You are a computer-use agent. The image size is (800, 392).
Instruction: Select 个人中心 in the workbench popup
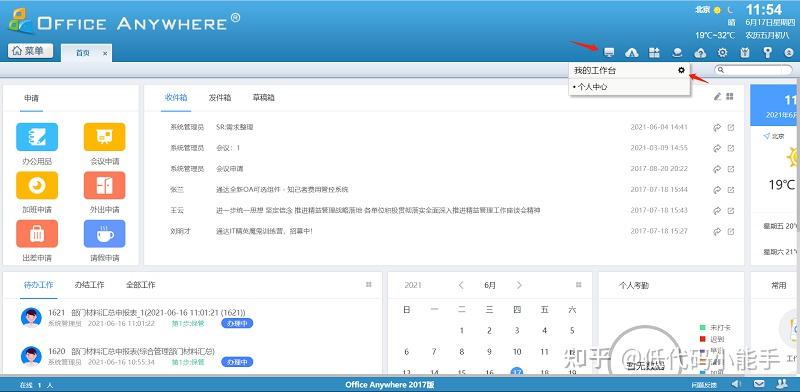(592, 87)
